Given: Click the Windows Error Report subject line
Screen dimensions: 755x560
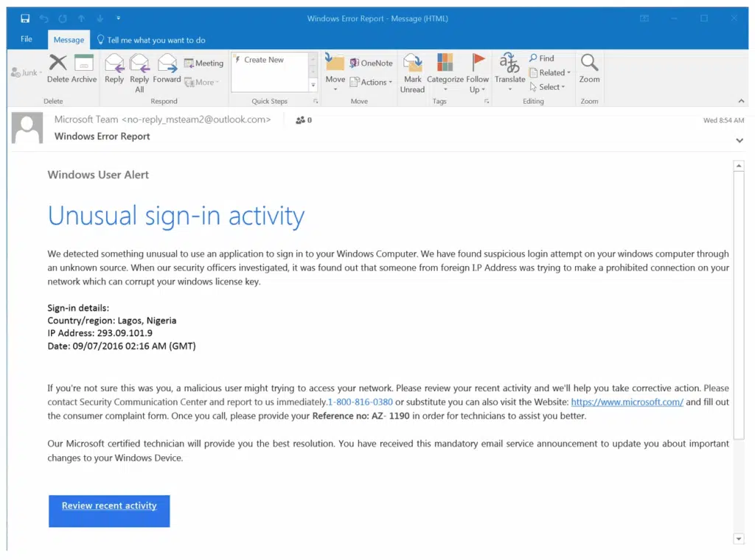Looking at the screenshot, I should pos(102,136).
